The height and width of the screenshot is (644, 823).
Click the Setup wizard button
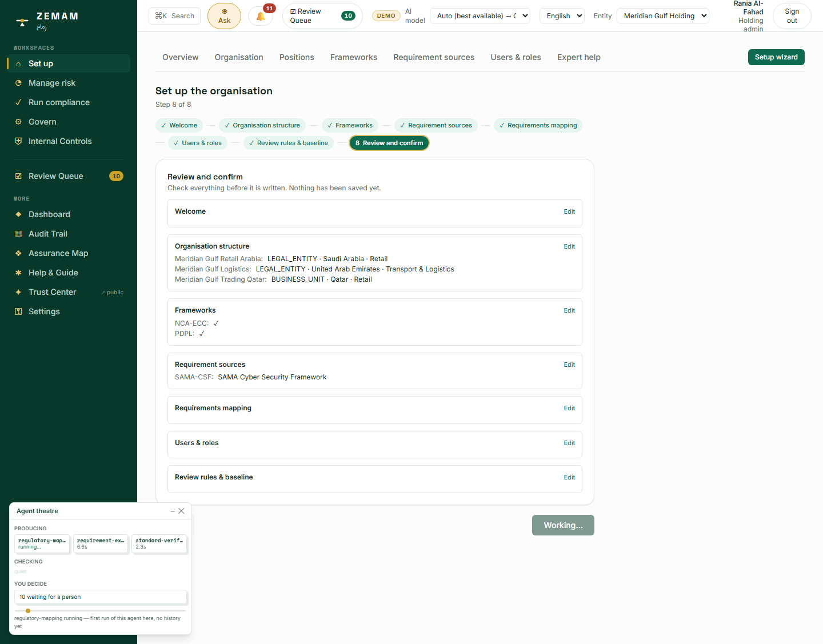click(x=776, y=57)
